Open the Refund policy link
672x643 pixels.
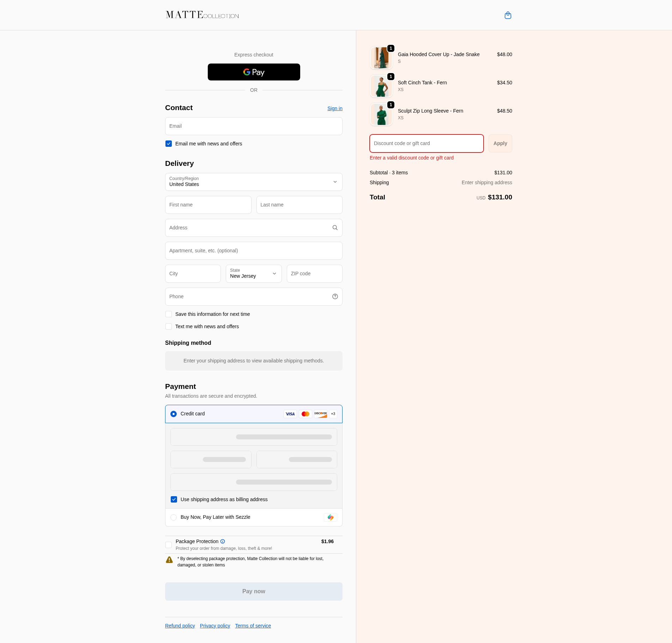[x=180, y=626]
